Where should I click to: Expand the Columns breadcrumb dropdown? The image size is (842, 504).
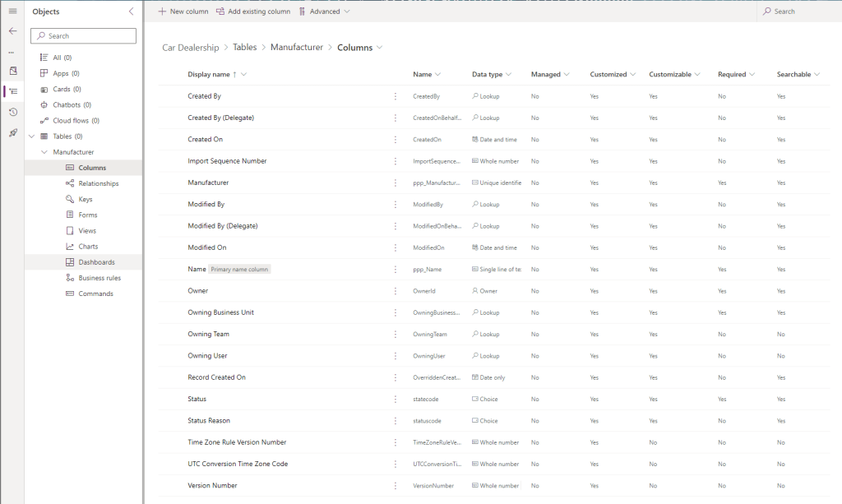coord(379,48)
